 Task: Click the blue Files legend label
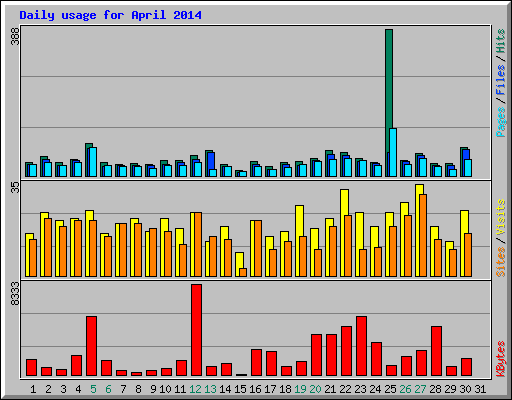click(500, 79)
